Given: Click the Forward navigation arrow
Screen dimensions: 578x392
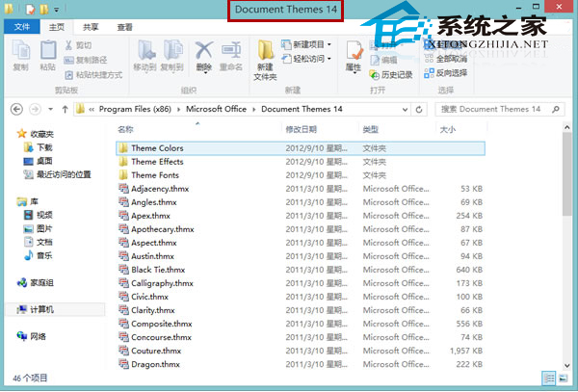Looking at the screenshot, I should pyautogui.click(x=35, y=110).
